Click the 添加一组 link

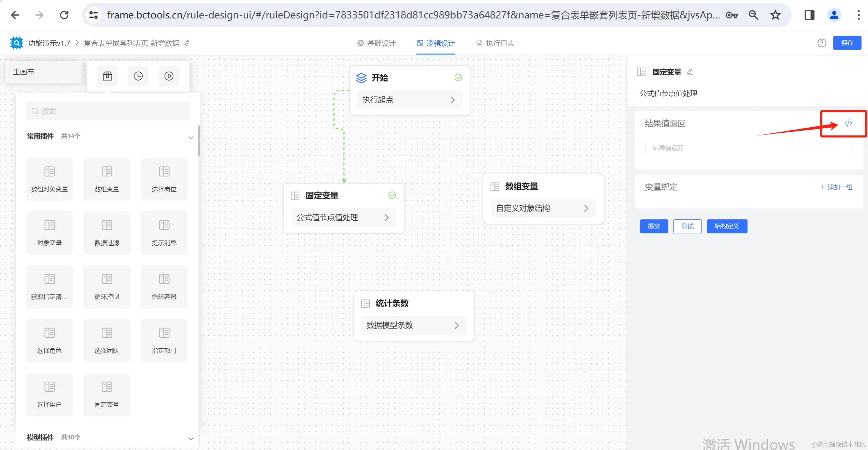(836, 187)
